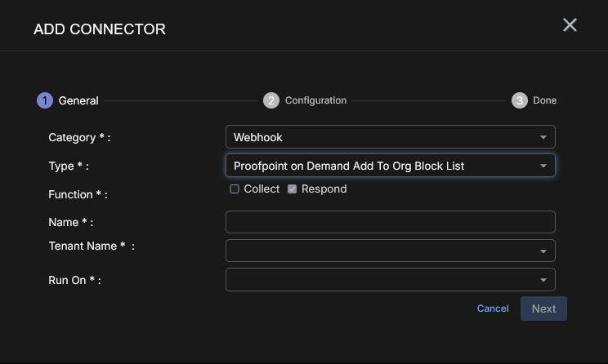This screenshot has width=608, height=364.
Task: Click the Cancel link
Action: click(493, 309)
